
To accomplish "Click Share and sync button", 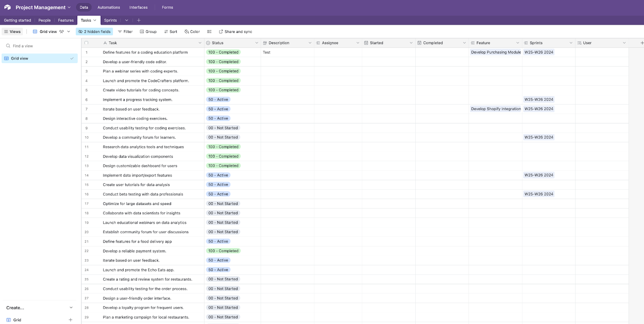I will click(x=235, y=32).
